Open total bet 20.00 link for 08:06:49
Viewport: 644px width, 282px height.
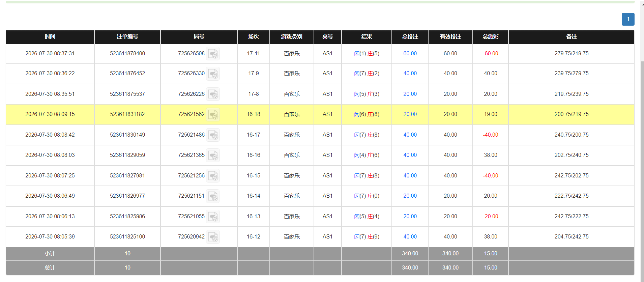pos(410,196)
